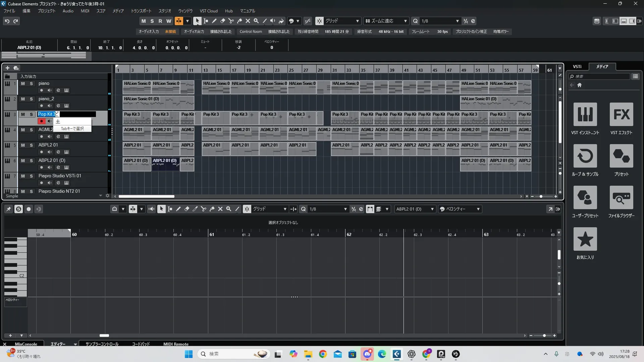The height and width of the screenshot is (362, 644).
Task: Switch to the MixConsole tab
Action: [x=26, y=344]
